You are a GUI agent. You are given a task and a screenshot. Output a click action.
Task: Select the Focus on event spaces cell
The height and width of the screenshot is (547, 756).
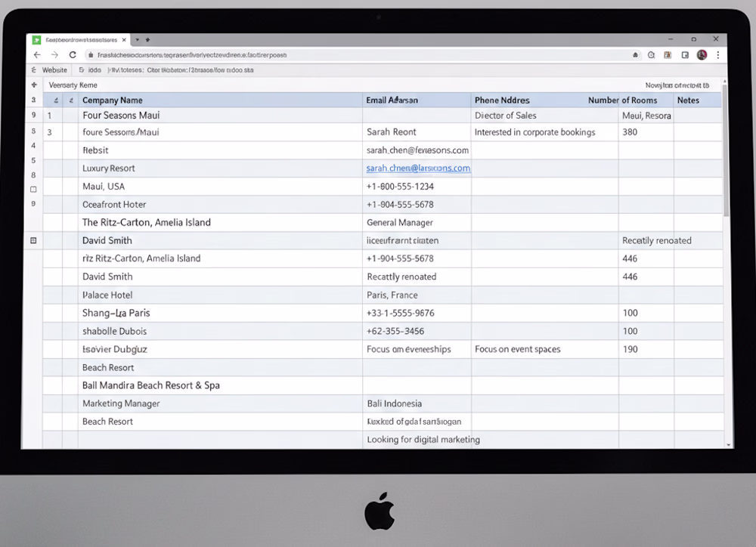(x=544, y=349)
